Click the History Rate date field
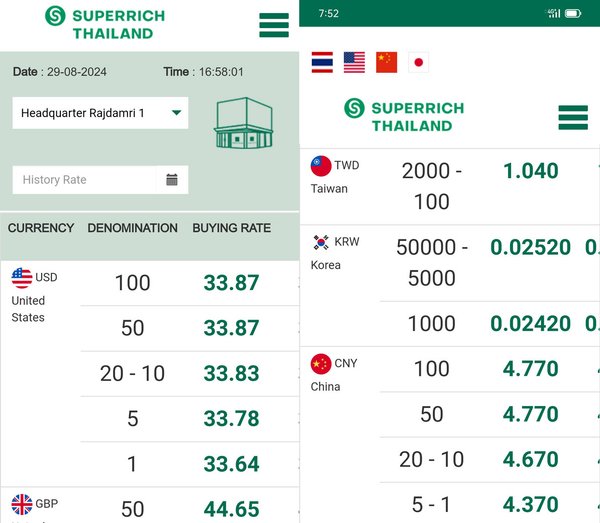The height and width of the screenshot is (523, 600). click(x=84, y=179)
